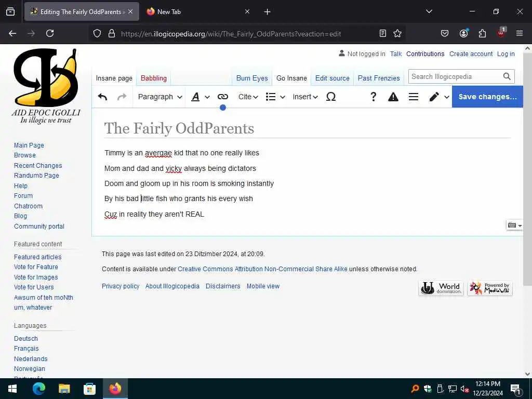Click the undo arrow in editor toolbar
The height and width of the screenshot is (399, 532).
(102, 97)
